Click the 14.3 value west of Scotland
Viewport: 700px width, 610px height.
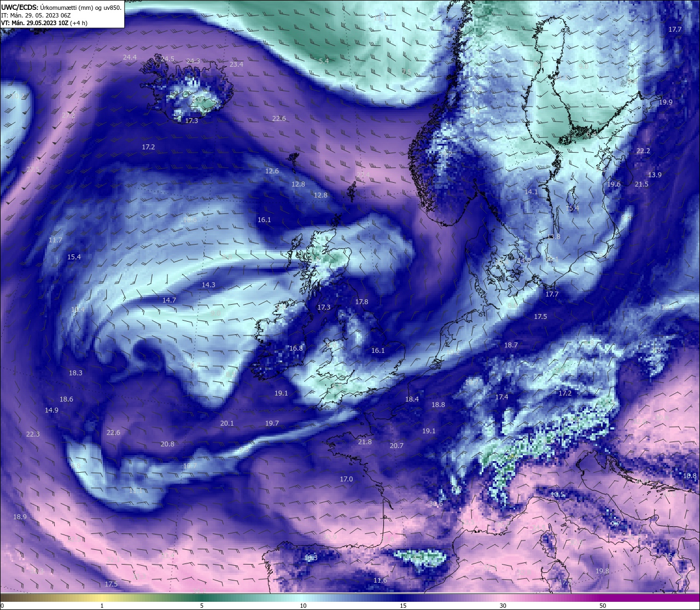click(x=208, y=285)
